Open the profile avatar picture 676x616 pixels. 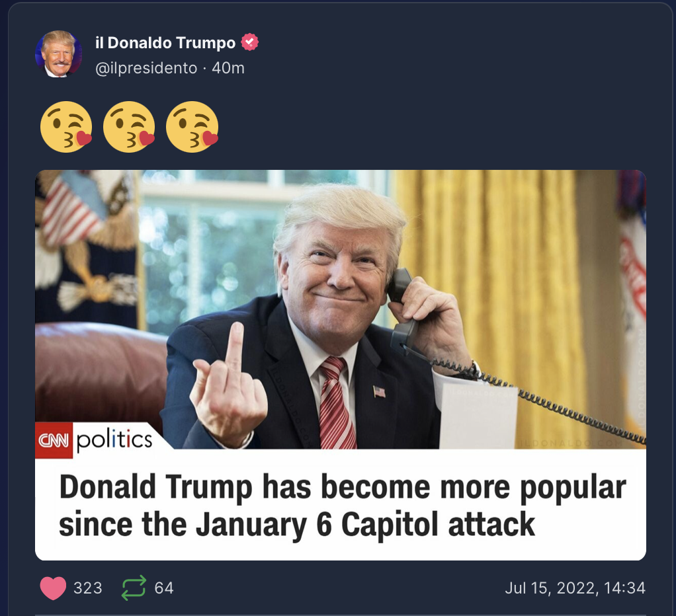point(59,54)
